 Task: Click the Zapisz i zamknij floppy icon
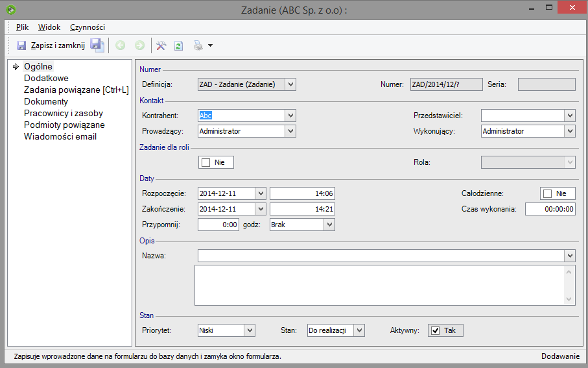click(x=21, y=45)
